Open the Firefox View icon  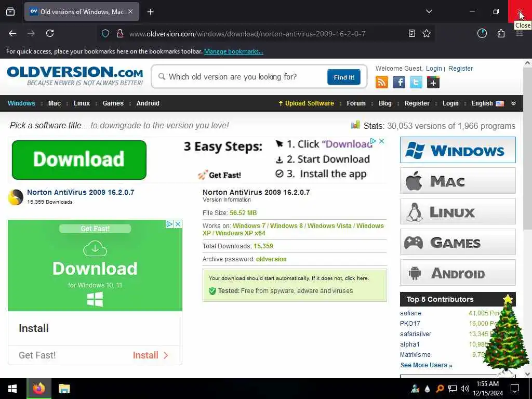coord(10,11)
